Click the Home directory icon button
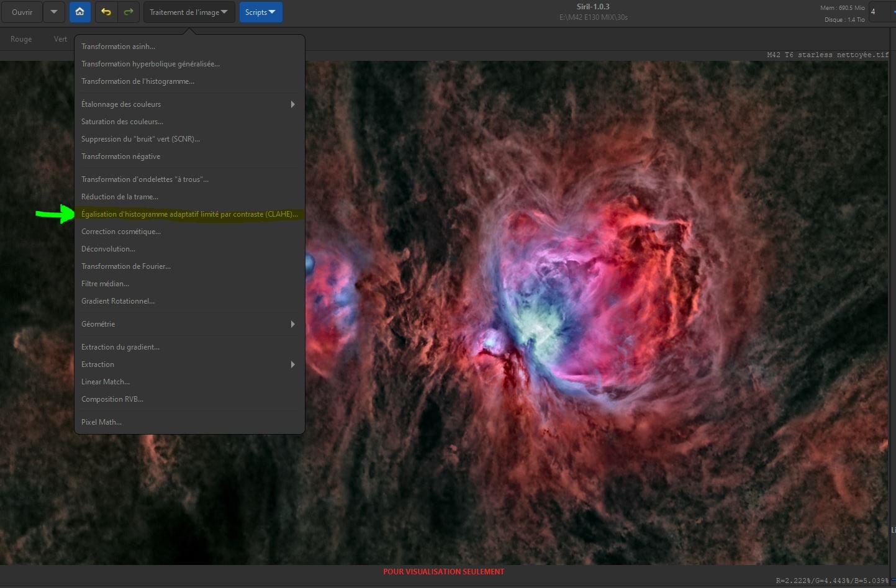The image size is (896, 588). (79, 12)
